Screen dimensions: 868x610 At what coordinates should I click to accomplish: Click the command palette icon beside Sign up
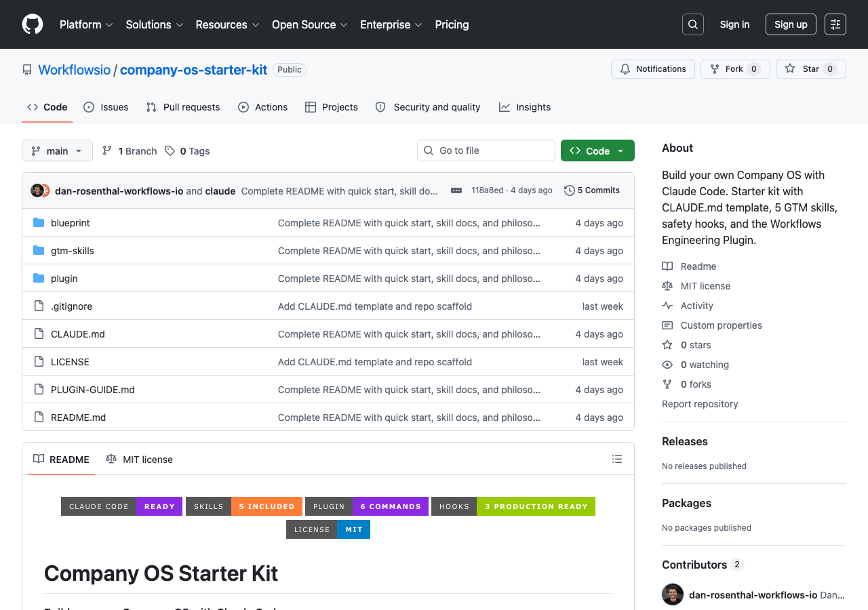point(835,24)
